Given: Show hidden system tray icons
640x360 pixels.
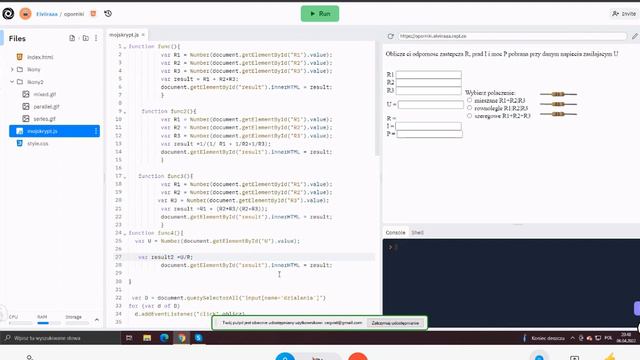Looking at the screenshot, I should [572, 338].
